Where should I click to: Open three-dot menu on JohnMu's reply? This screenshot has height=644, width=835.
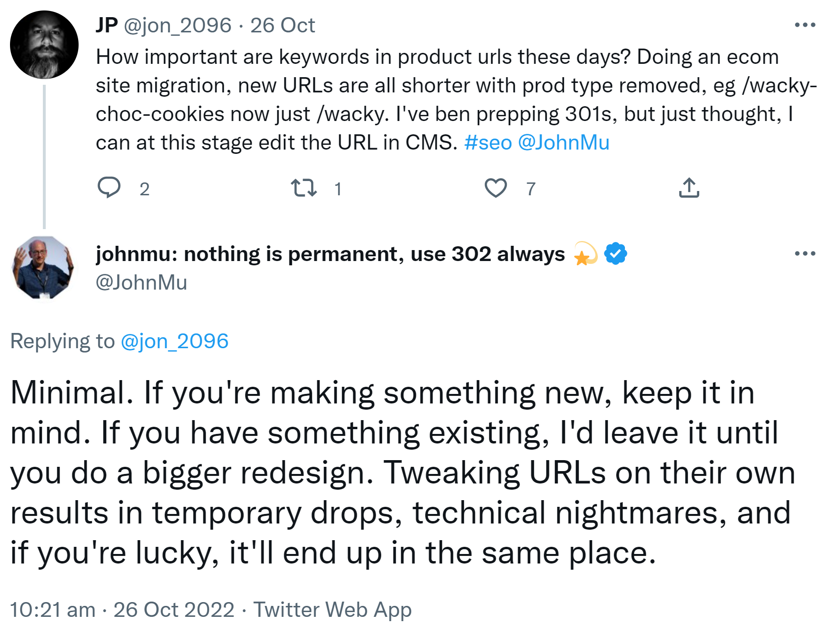(805, 253)
